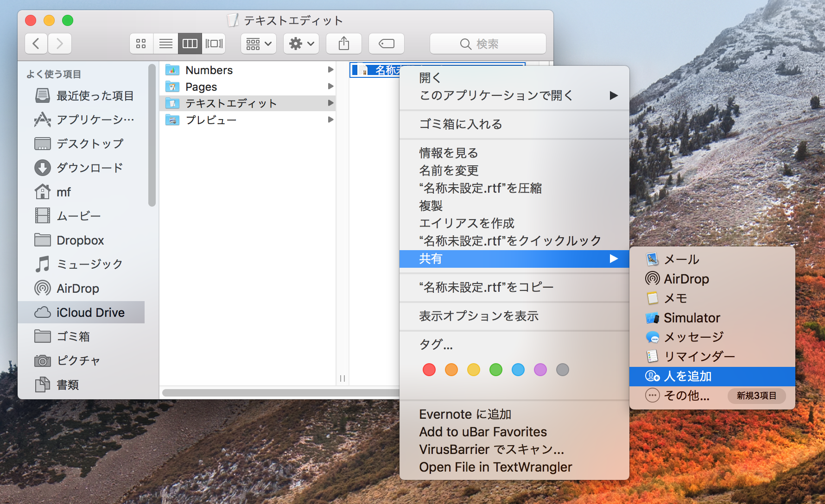Share to Simulator in the submenu
The width and height of the screenshot is (825, 504).
pos(712,318)
